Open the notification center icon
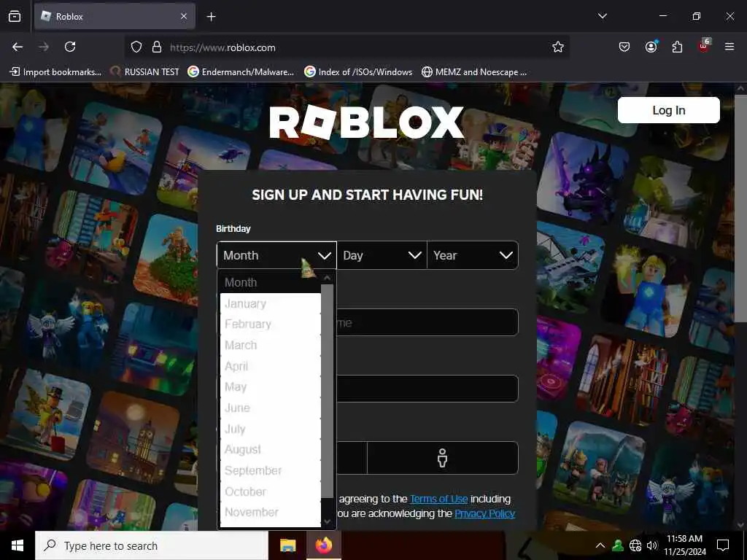Viewport: 747px width, 560px height. point(723,545)
